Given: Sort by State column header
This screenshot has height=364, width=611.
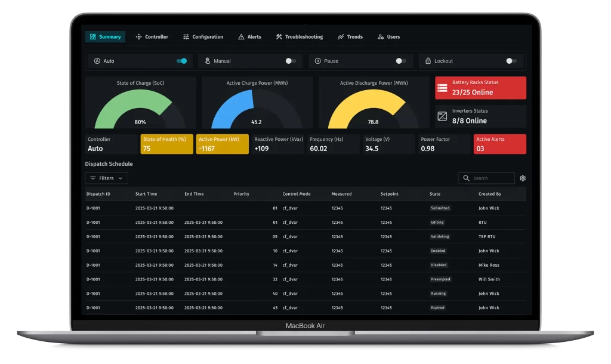Looking at the screenshot, I should click(x=435, y=194).
